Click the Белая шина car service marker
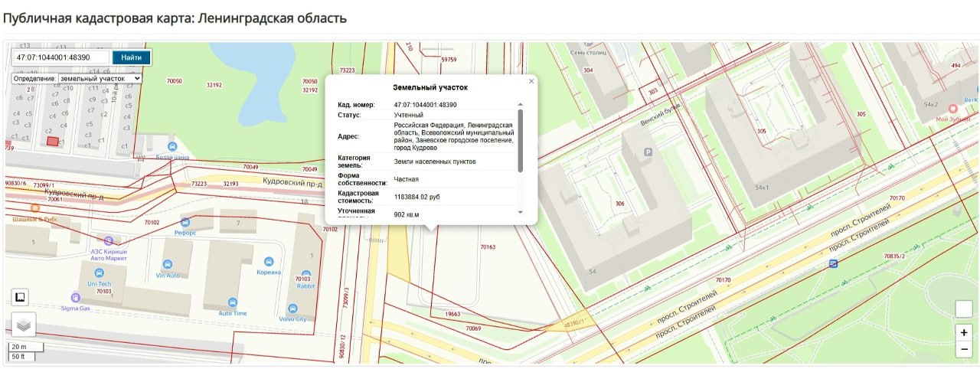 [172, 147]
